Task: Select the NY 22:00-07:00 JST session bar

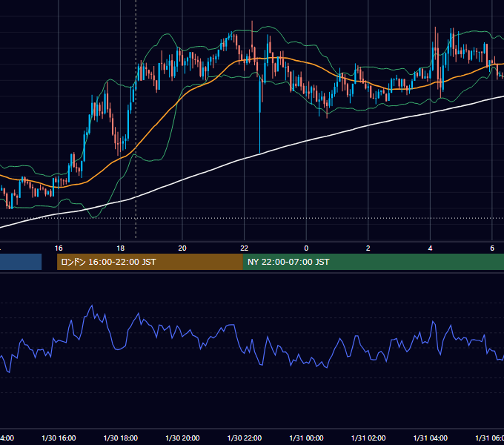Action: click(x=373, y=262)
